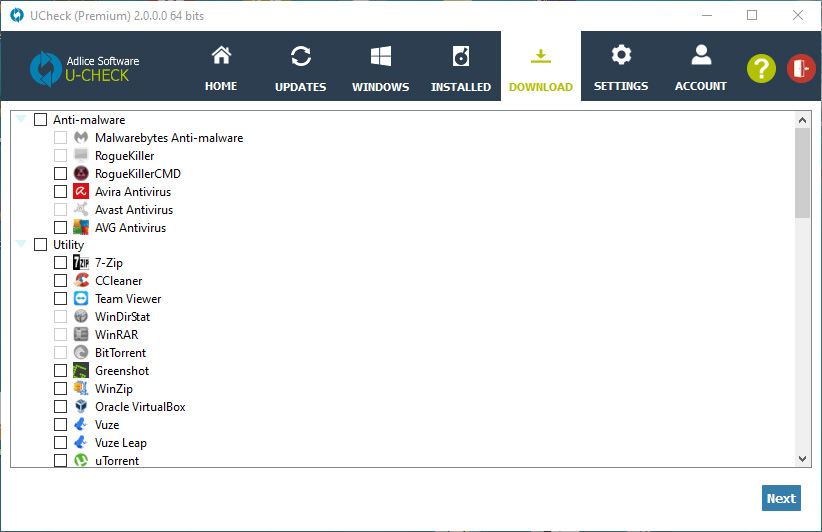Open the Settings tab

coord(620,67)
